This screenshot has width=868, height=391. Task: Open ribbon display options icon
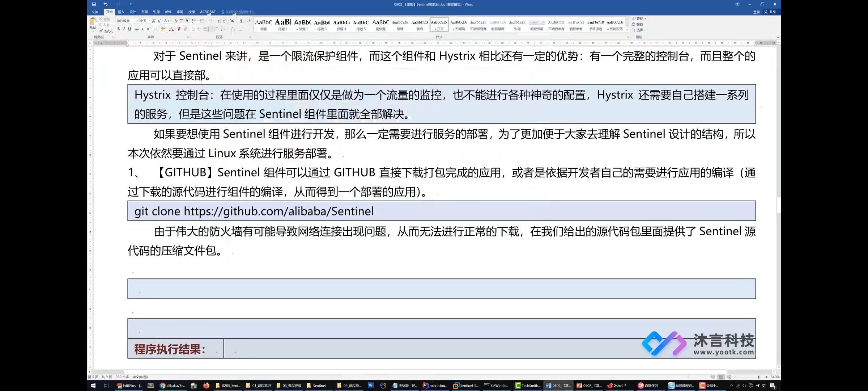pos(737,4)
